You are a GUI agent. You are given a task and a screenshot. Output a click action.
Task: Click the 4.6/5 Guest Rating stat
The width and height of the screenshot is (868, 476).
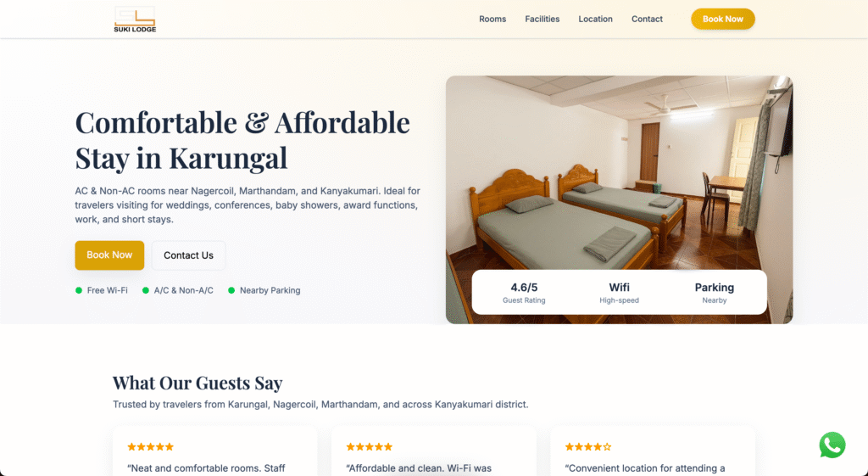pos(524,293)
